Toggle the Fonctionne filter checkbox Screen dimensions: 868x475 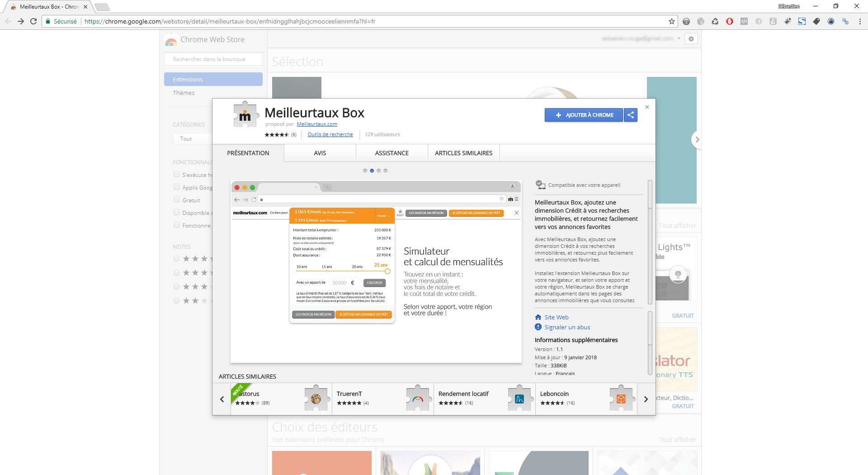[177, 225]
